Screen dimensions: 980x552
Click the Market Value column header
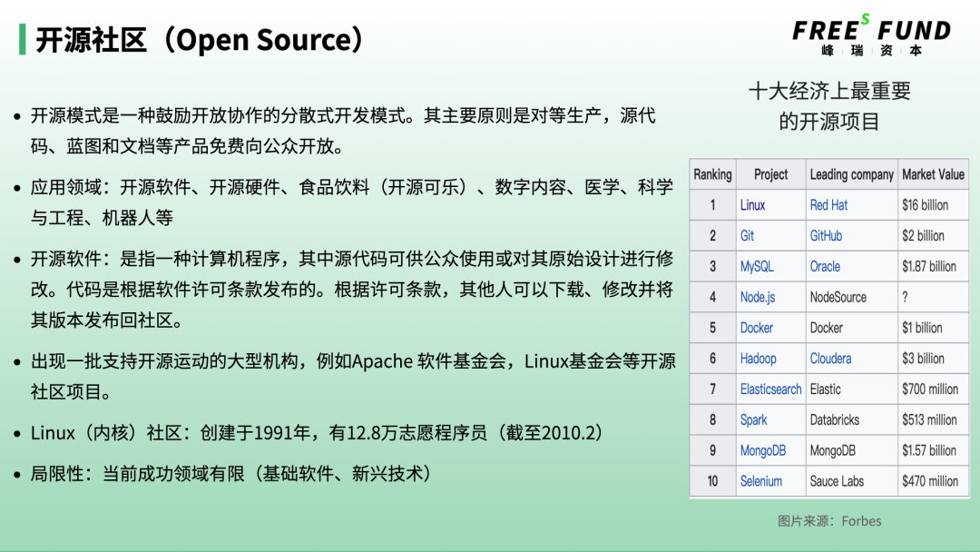pyautogui.click(x=933, y=174)
